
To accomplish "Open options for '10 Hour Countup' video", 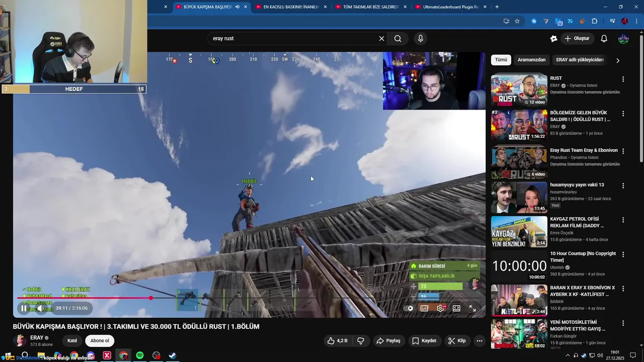I will (x=623, y=254).
